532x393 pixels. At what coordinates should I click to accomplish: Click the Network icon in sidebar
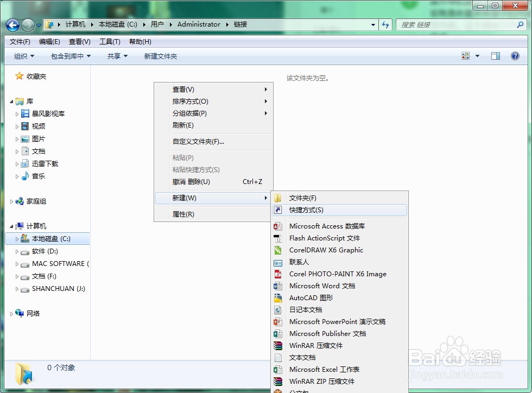[20, 313]
